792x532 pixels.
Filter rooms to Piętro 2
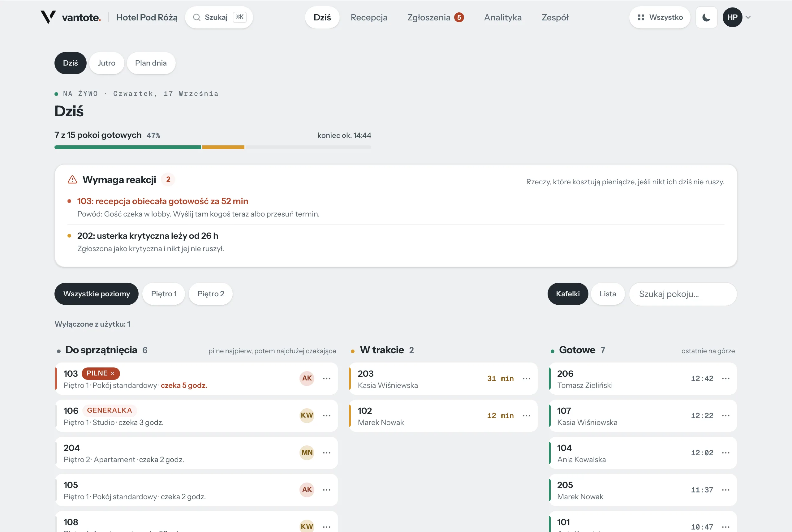(x=211, y=294)
